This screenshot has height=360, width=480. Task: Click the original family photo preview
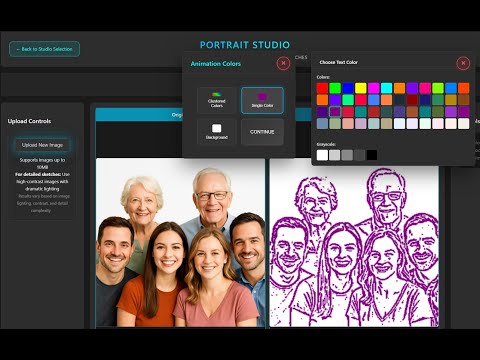click(x=180, y=242)
